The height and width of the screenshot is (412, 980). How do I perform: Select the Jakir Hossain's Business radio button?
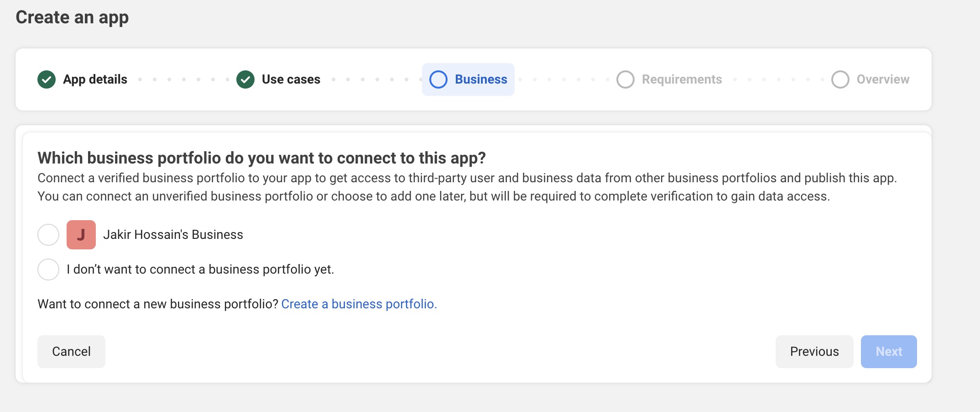pos(48,235)
